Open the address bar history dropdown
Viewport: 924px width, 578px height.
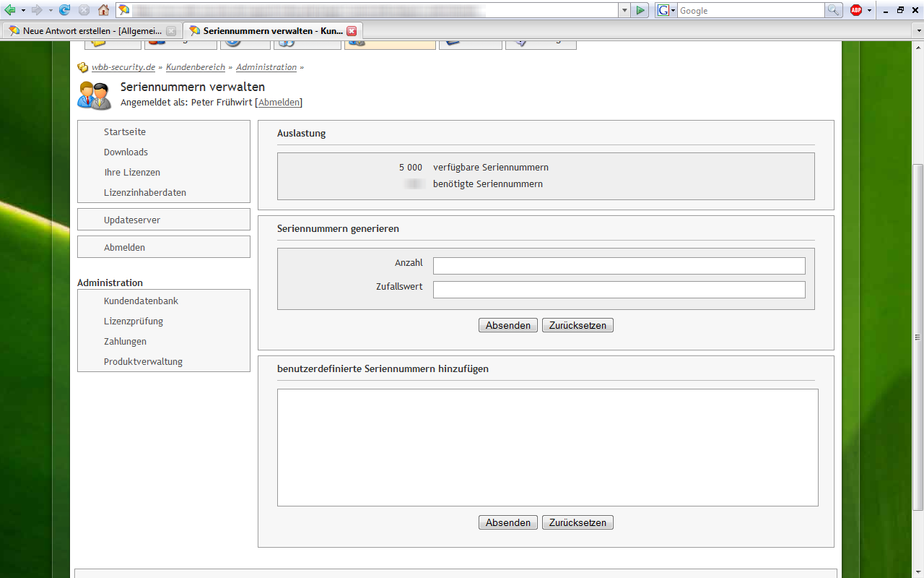click(x=624, y=10)
